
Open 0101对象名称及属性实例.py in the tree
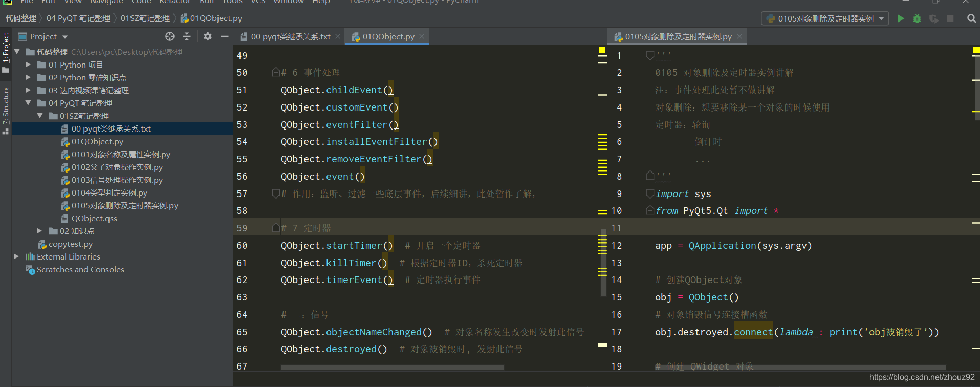[x=121, y=154]
